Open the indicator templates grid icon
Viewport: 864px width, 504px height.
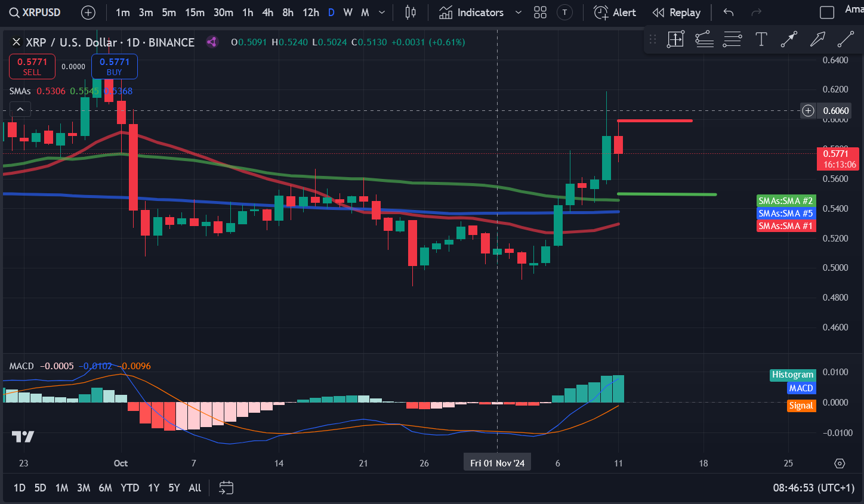click(540, 13)
